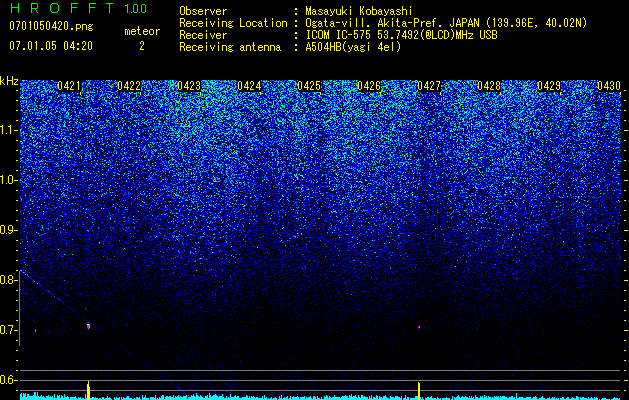The width and height of the screenshot is (629, 400).
Task: Click the 0427 time marker
Action: [x=429, y=86]
